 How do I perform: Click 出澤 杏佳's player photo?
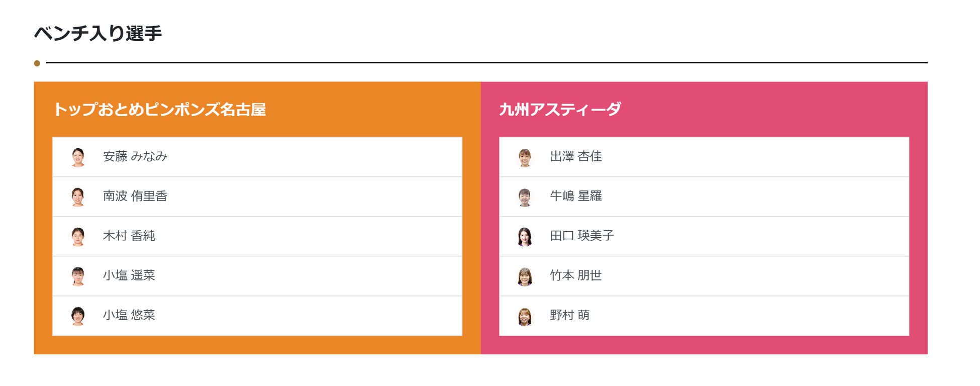(x=525, y=157)
